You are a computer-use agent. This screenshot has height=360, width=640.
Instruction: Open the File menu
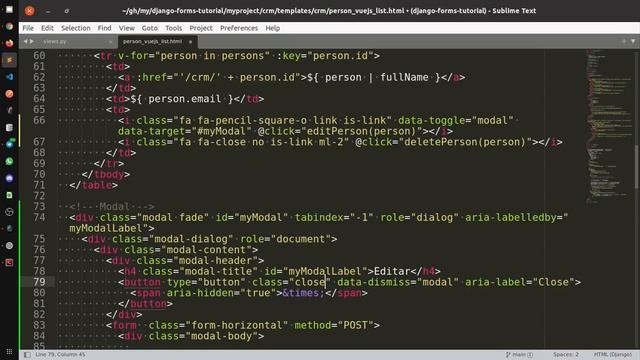28,28
